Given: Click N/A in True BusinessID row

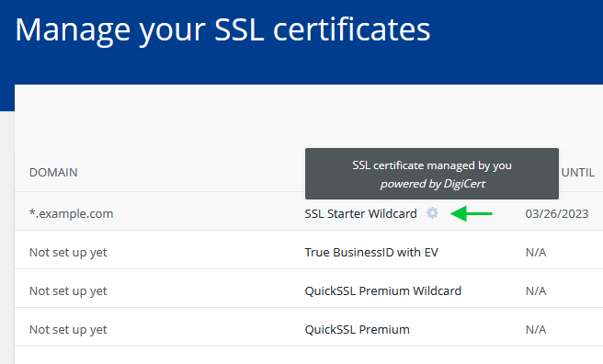Looking at the screenshot, I should [x=536, y=253].
